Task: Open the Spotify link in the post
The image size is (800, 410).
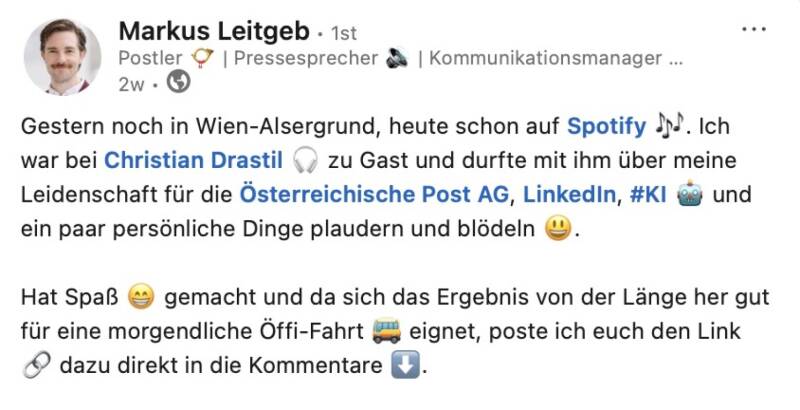Action: pos(607,127)
